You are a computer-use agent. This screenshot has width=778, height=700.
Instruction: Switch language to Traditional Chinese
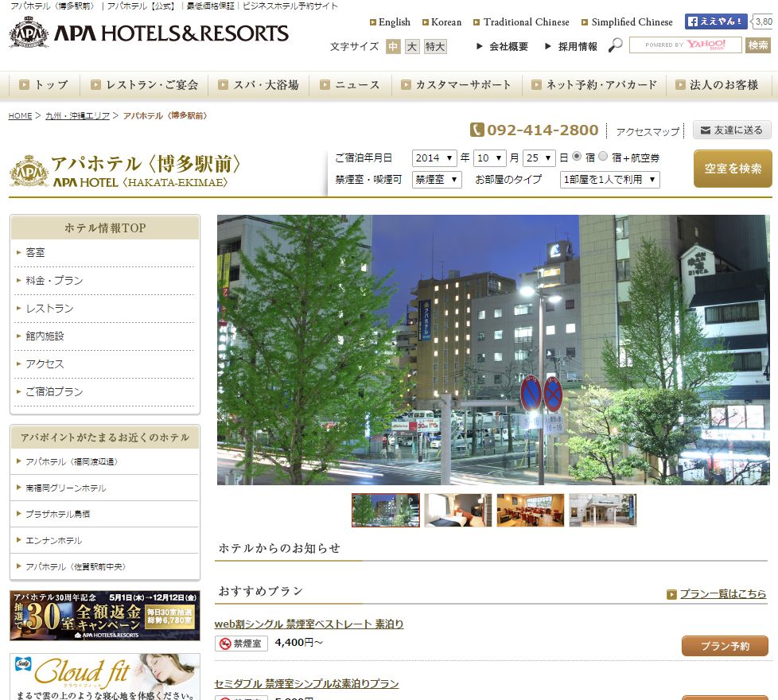[x=526, y=22]
